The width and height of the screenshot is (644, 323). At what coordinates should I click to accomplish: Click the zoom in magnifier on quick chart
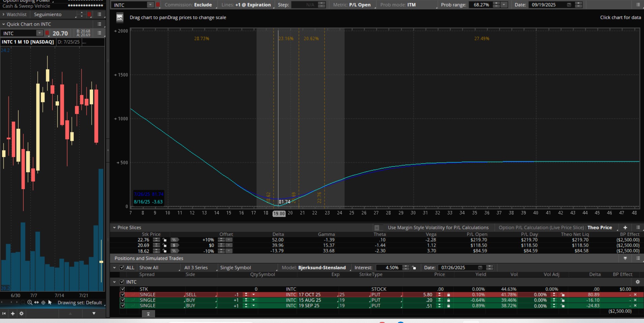pyautogui.click(x=30, y=303)
